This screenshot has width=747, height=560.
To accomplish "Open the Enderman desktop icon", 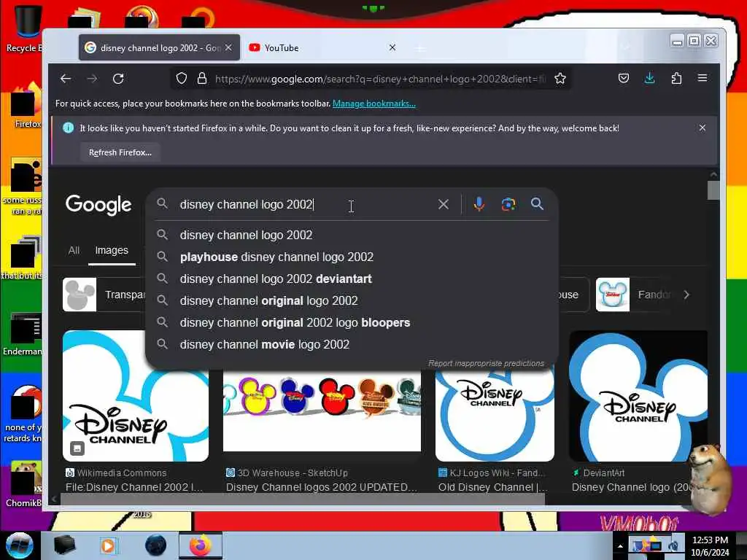I will click(x=23, y=334).
